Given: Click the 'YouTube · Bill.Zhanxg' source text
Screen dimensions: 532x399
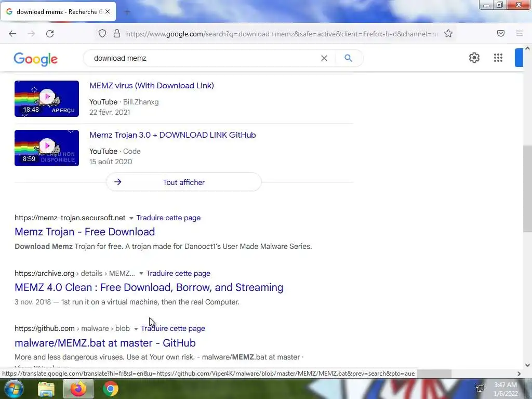Looking at the screenshot, I should pos(124,102).
